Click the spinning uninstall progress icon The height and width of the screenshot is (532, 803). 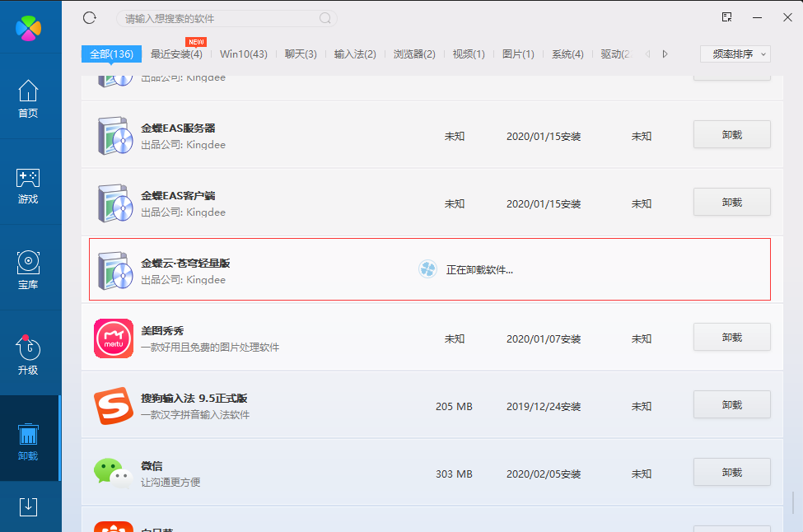[x=427, y=269]
